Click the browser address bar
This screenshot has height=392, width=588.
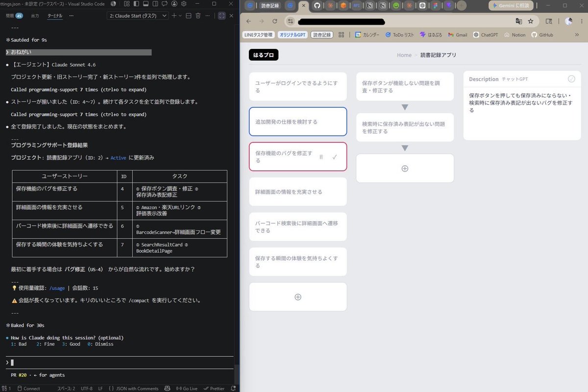tap(412, 21)
